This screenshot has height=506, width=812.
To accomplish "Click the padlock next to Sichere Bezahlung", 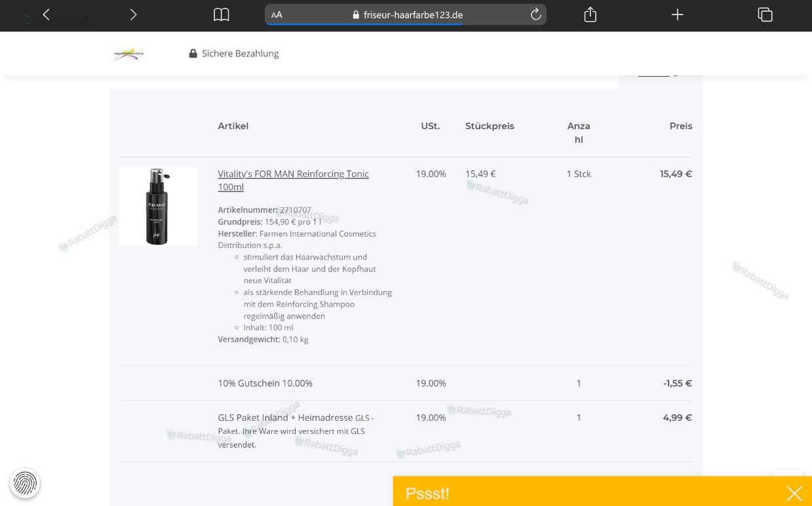I will [x=193, y=54].
